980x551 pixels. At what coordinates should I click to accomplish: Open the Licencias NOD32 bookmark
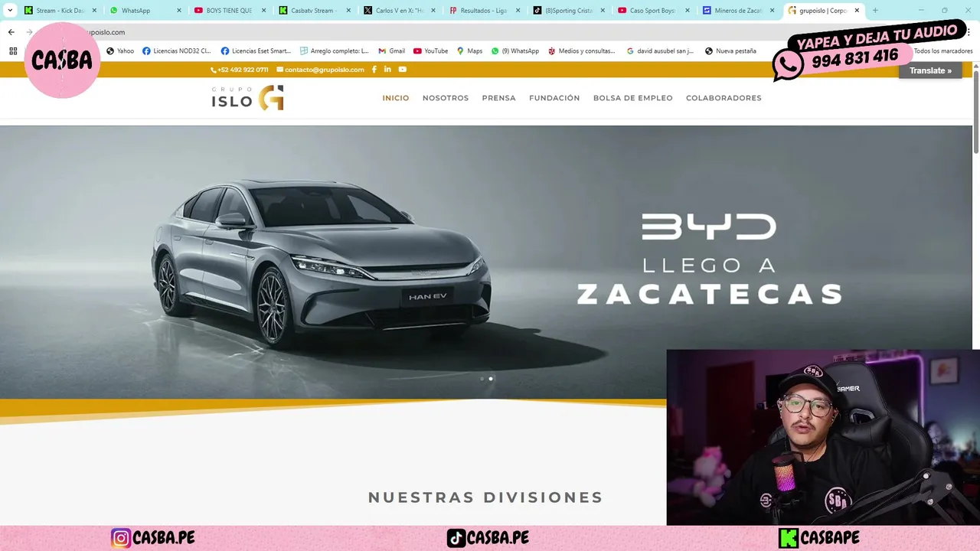[177, 51]
